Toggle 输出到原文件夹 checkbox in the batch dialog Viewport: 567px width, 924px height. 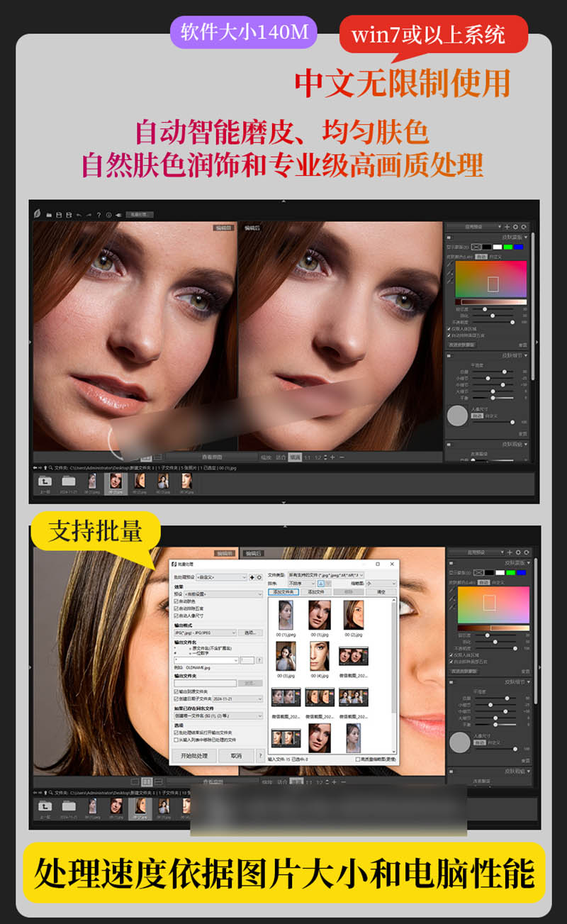point(176,691)
